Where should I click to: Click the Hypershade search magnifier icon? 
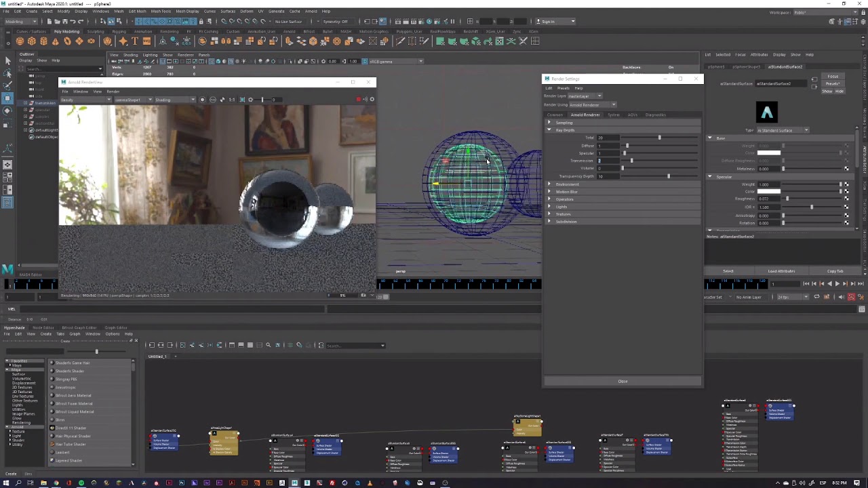click(269, 346)
